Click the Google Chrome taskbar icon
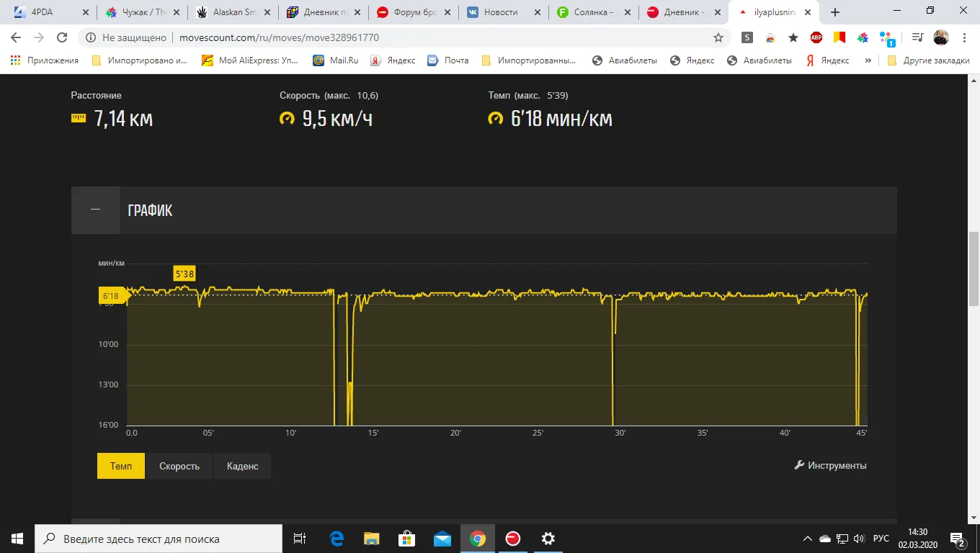The image size is (980, 553). tap(478, 539)
